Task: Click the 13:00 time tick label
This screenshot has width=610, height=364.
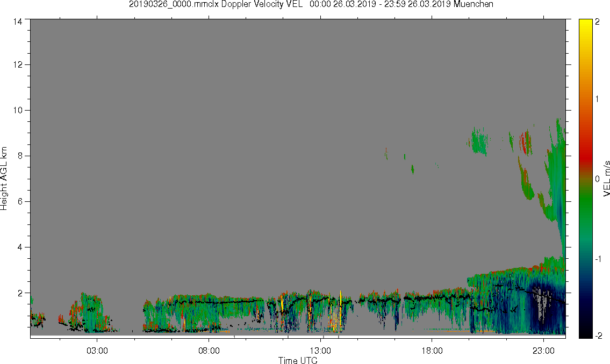Action: click(320, 351)
